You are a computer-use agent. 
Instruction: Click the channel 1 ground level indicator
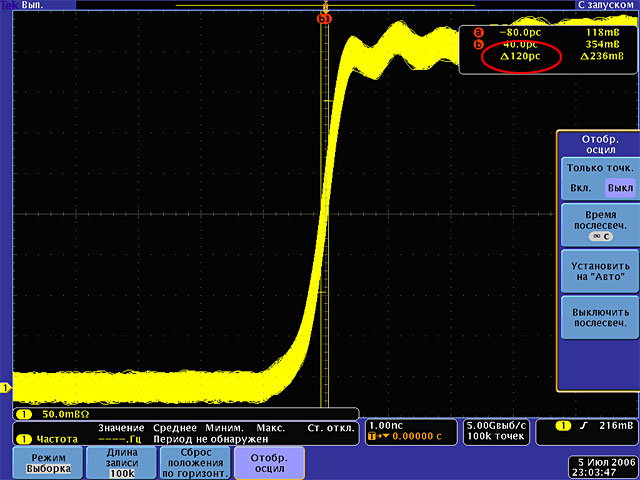click(5, 388)
